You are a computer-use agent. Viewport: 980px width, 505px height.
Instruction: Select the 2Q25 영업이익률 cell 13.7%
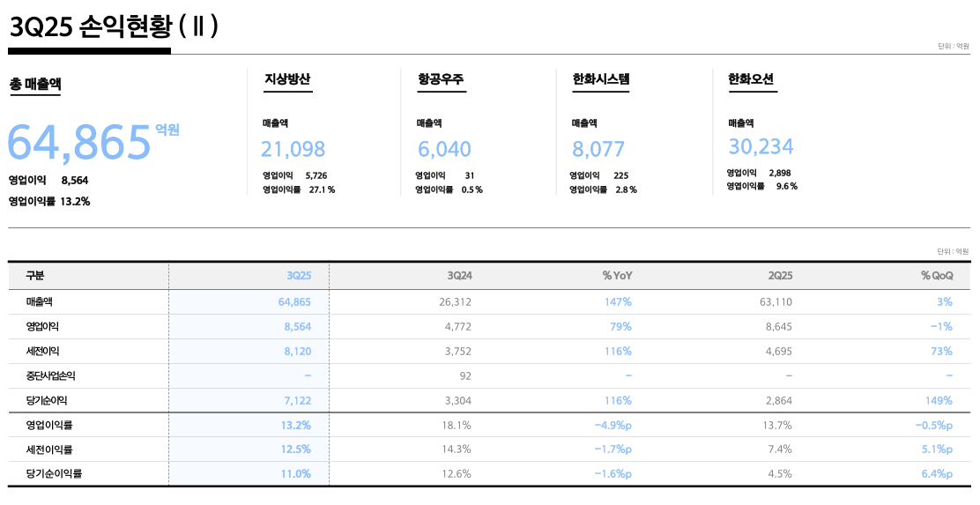(x=777, y=425)
